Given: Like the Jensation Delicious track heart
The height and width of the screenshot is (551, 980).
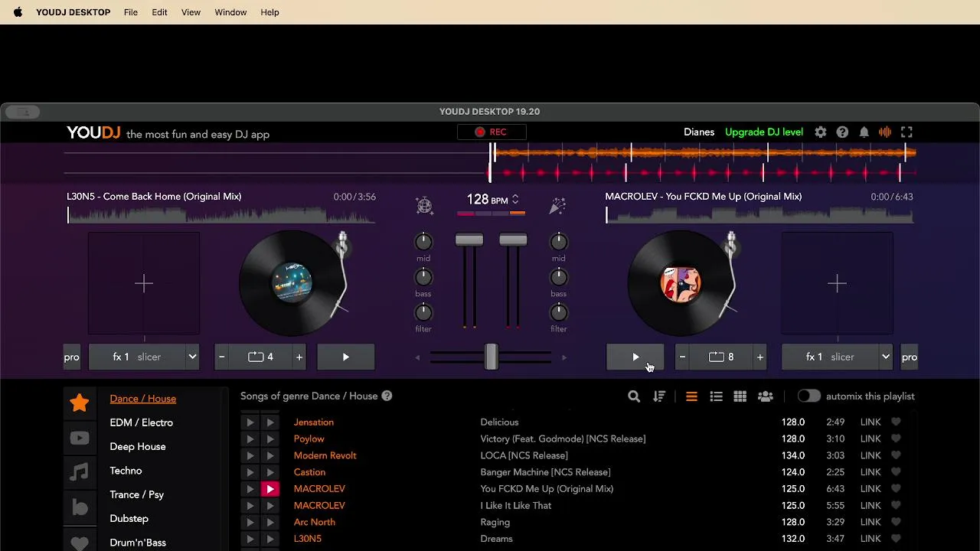Looking at the screenshot, I should [x=896, y=422].
